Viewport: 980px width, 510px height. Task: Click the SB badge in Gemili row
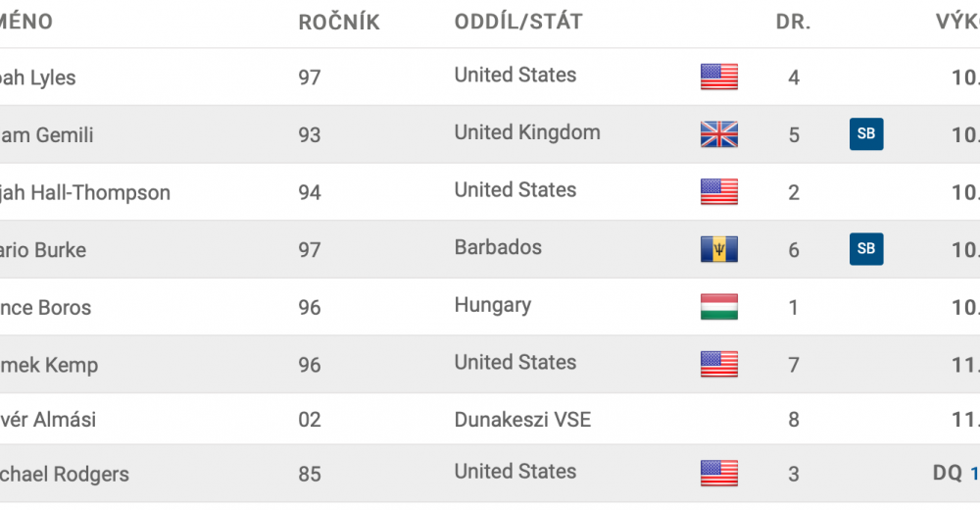point(866,134)
